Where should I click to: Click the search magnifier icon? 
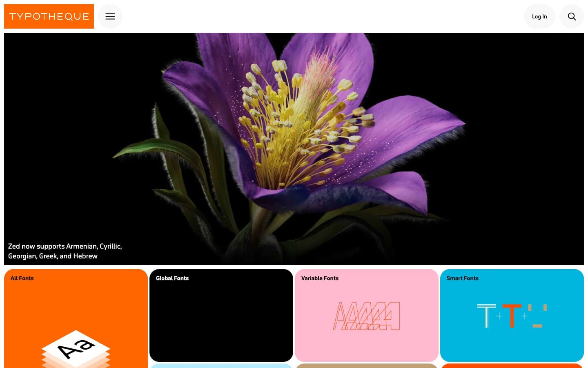click(571, 16)
